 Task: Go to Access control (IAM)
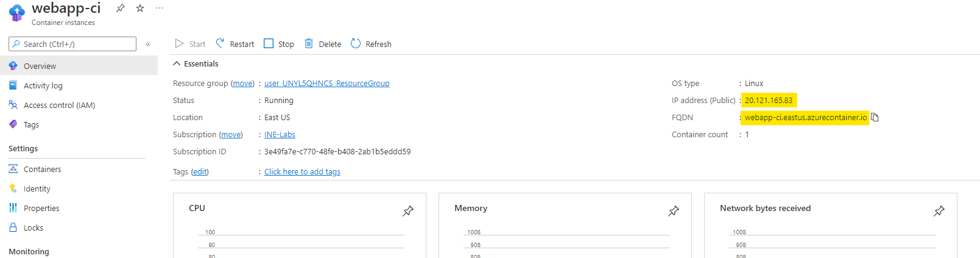59,105
